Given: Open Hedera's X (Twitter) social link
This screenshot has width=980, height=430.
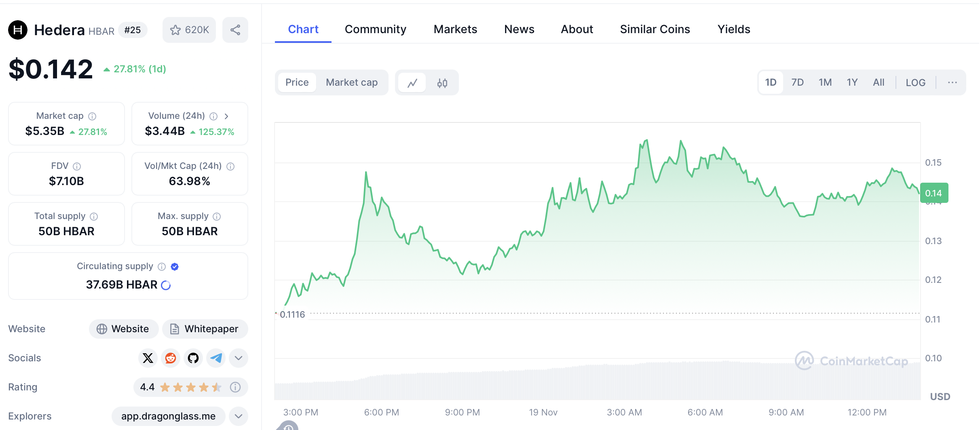Looking at the screenshot, I should pyautogui.click(x=148, y=358).
